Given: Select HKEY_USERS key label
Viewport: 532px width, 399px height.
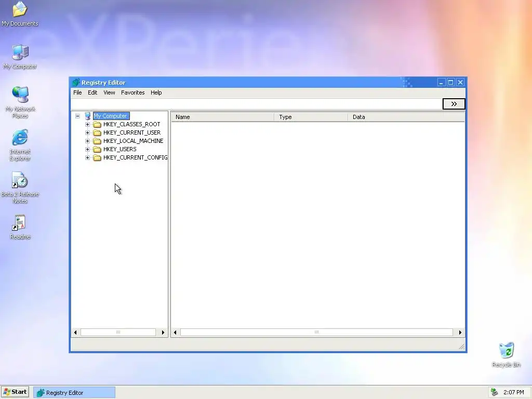Looking at the screenshot, I should [x=120, y=149].
